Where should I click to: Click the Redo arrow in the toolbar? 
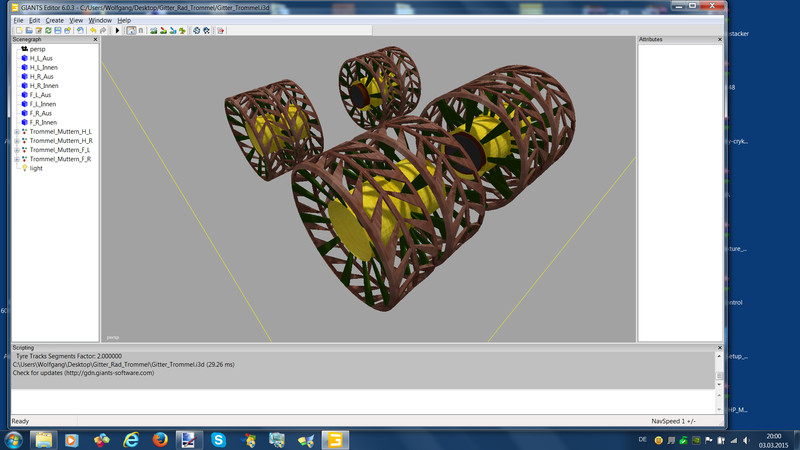point(102,31)
